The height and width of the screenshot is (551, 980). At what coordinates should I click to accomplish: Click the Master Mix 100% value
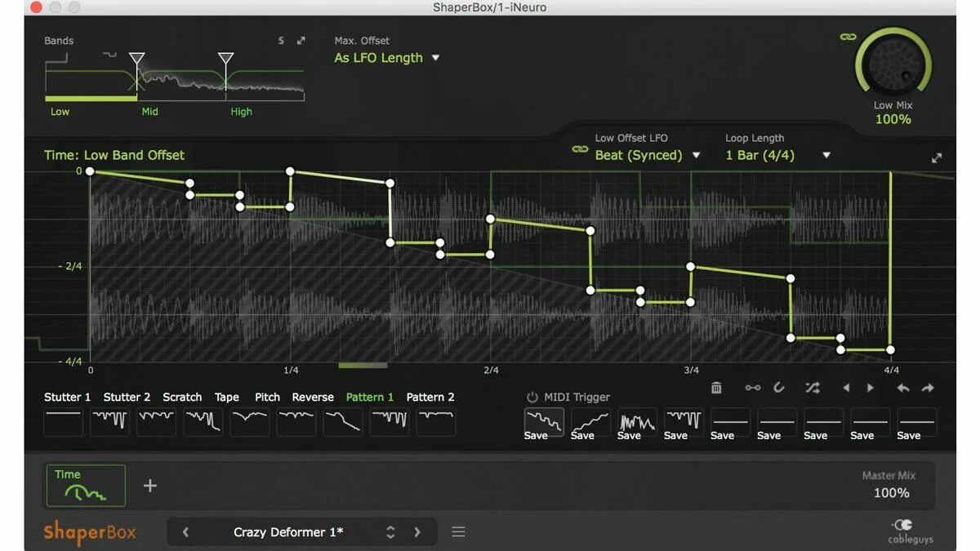pyautogui.click(x=892, y=493)
